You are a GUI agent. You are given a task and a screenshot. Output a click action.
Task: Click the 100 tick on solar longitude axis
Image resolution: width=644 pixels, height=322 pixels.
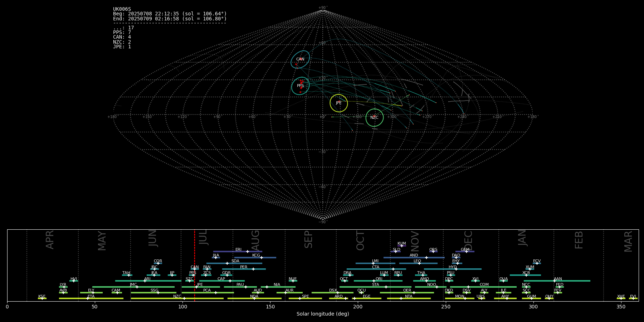point(182,306)
